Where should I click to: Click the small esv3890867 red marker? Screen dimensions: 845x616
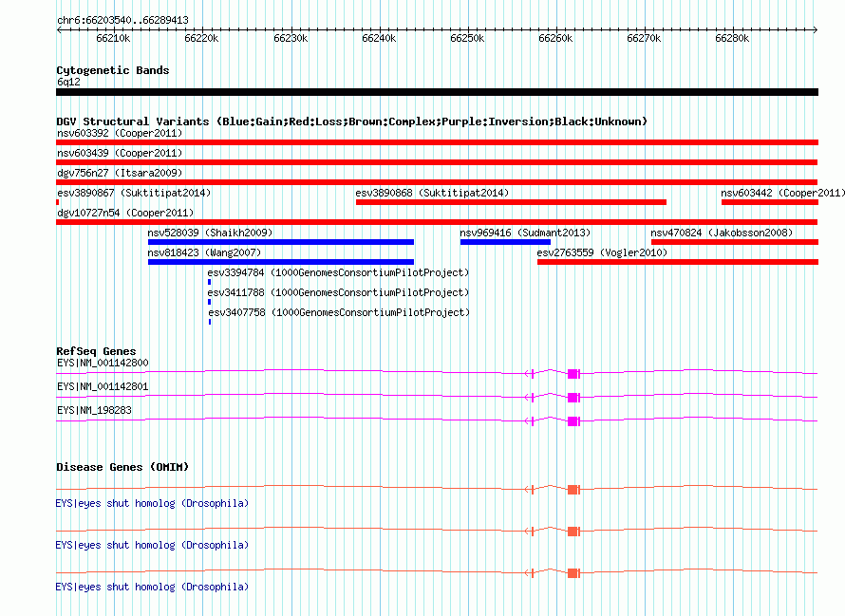(58, 202)
